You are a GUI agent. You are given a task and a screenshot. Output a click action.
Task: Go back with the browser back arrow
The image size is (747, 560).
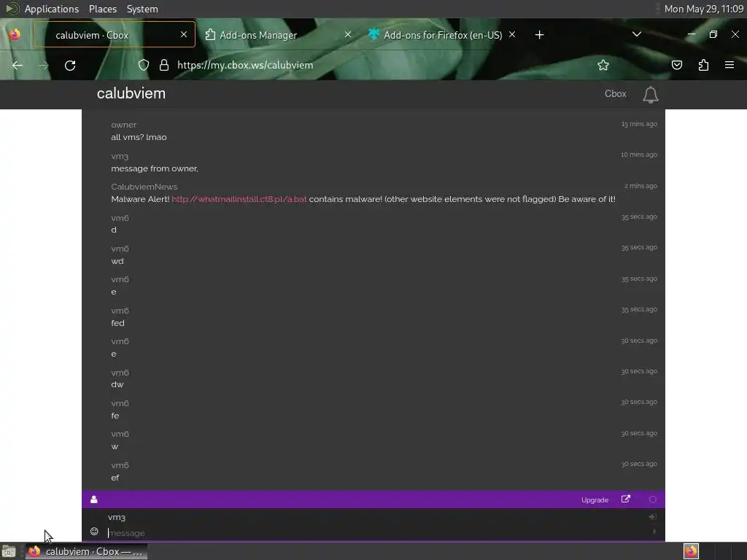click(x=18, y=65)
